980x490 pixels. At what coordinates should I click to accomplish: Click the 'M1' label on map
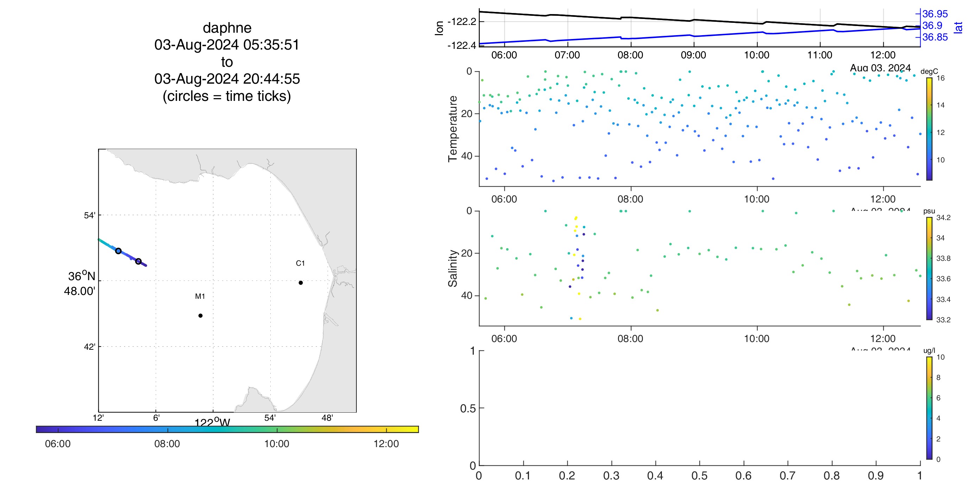coord(200,296)
